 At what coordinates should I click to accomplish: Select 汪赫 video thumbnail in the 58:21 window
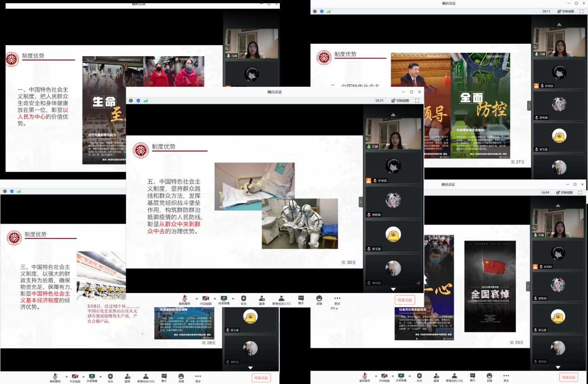point(393,134)
